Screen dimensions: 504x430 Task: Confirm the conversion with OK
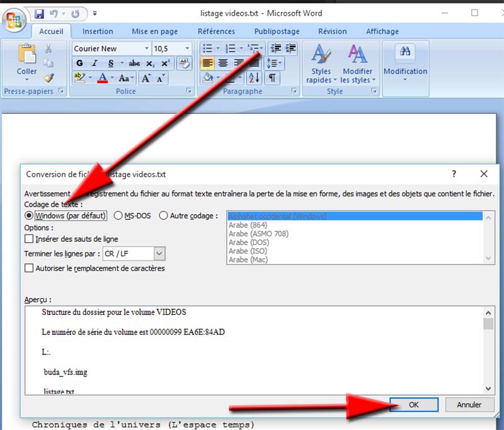414,405
